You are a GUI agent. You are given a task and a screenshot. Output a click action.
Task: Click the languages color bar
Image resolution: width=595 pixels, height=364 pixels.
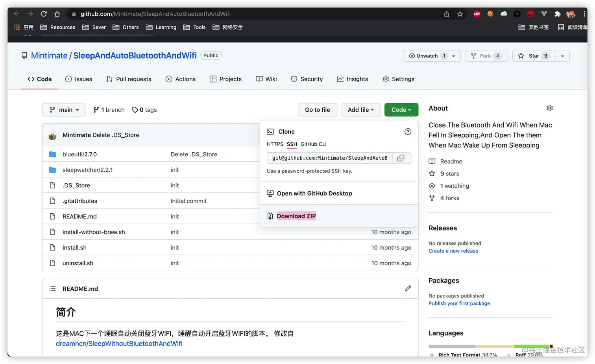pos(491,346)
